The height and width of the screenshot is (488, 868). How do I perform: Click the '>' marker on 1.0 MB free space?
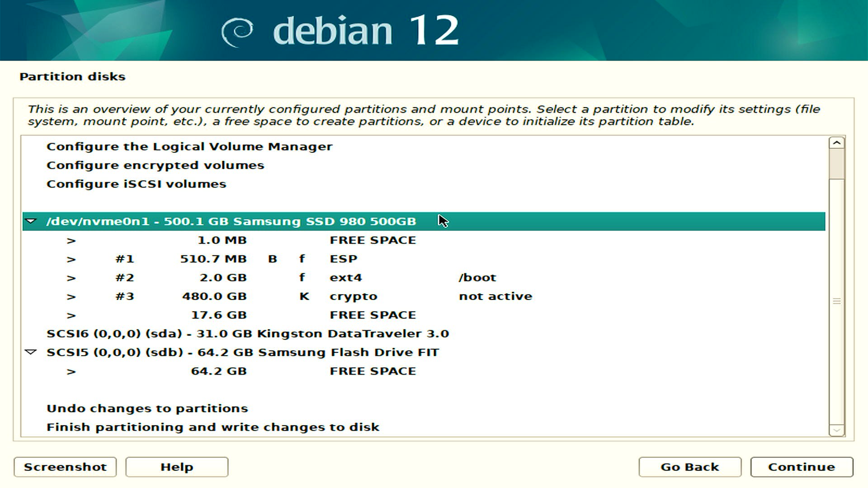click(71, 241)
